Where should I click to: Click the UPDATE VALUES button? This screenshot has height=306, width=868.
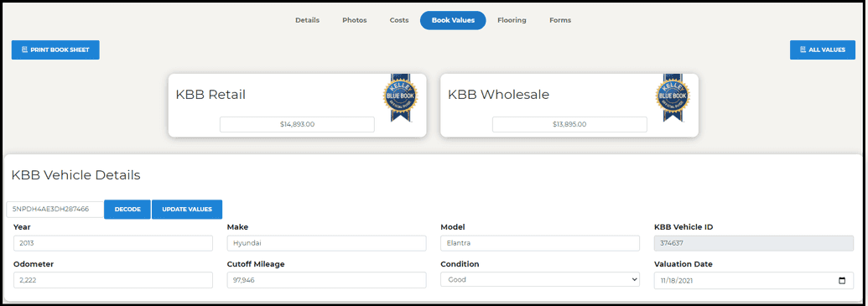[186, 210]
